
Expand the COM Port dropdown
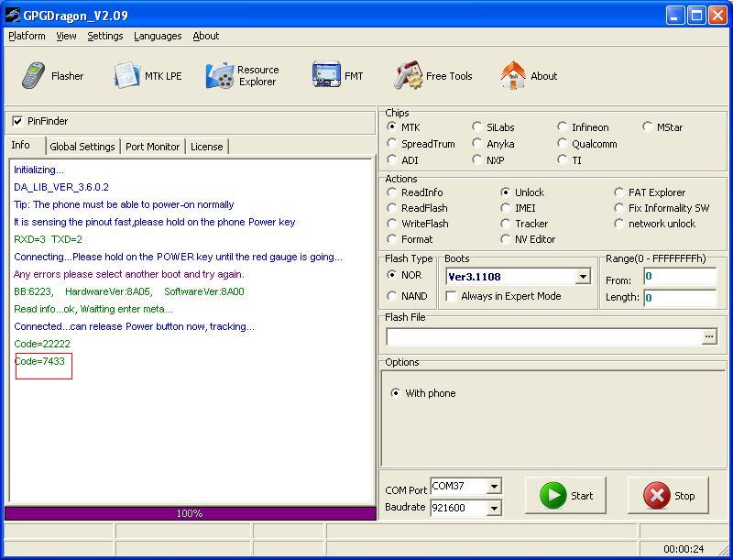pos(494,487)
